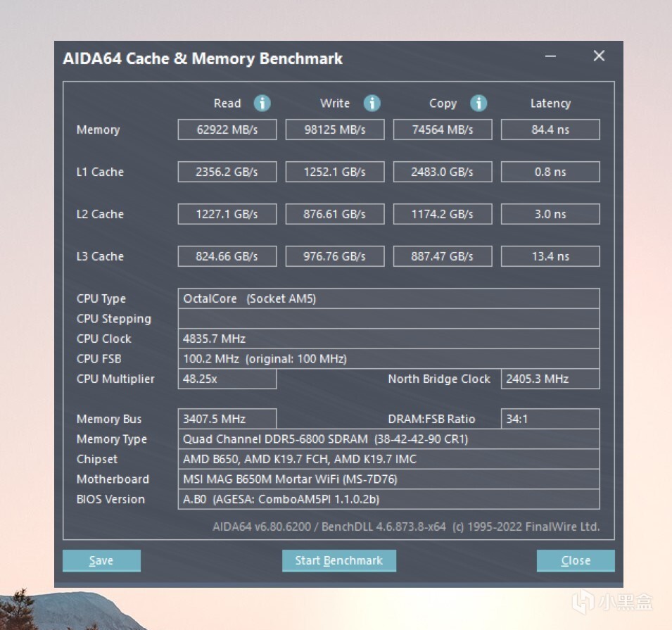Click the Write column header
This screenshot has width=672, height=630.
pos(335,103)
